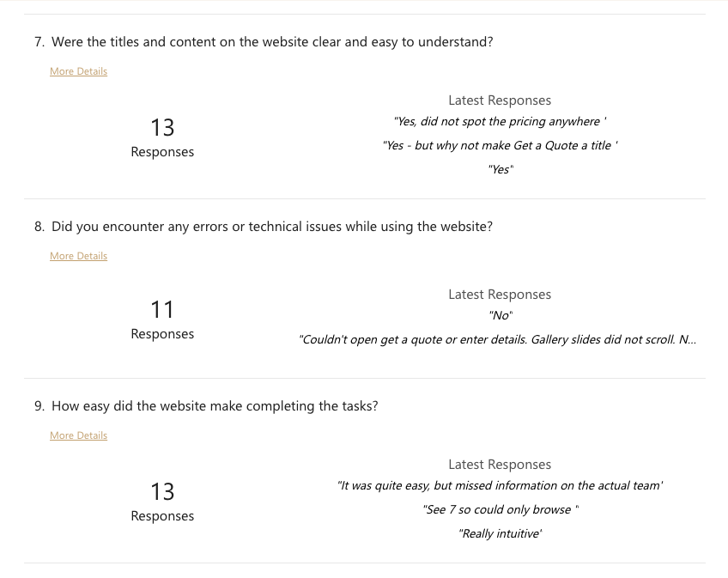The width and height of the screenshot is (728, 578).
Task: Select the response suggesting Get a Quote title
Action: 500,146
